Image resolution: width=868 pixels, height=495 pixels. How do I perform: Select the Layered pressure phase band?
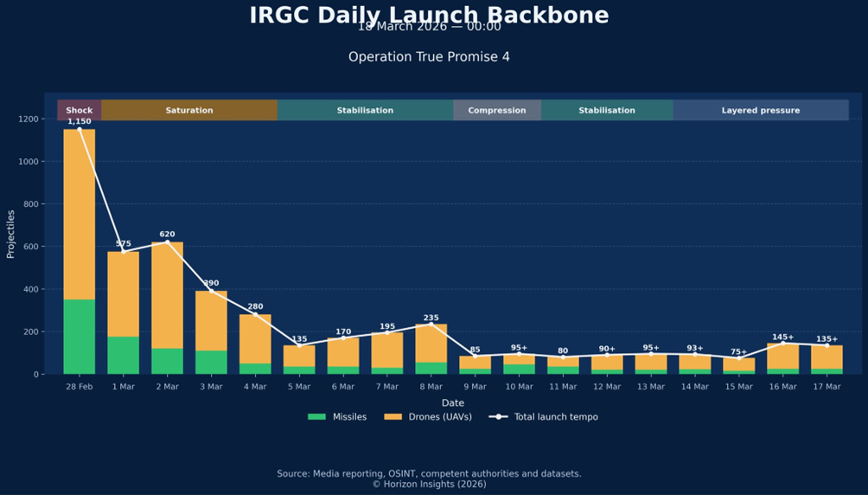760,111
